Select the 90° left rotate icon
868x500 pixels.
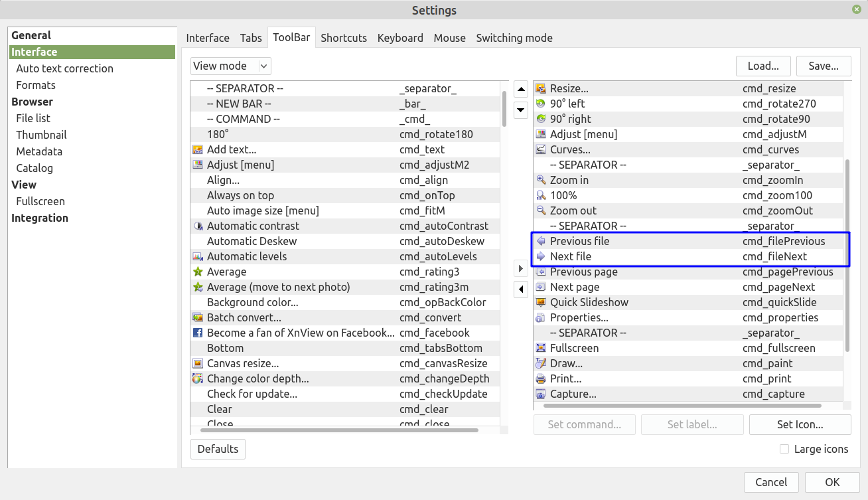(540, 104)
